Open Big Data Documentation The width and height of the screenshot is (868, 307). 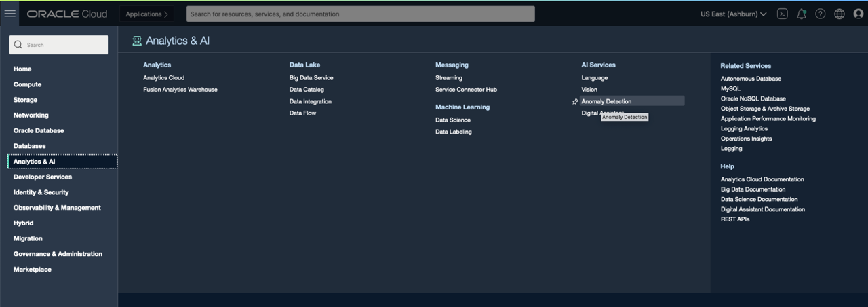pyautogui.click(x=753, y=189)
